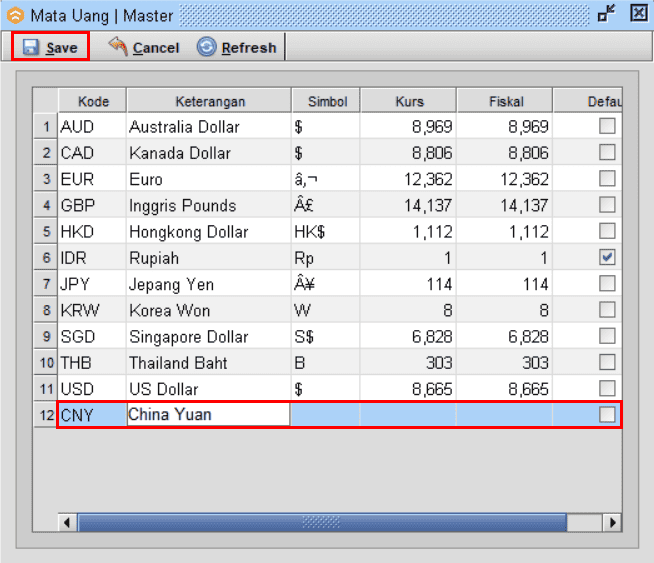Click Fiskal value 8,665 for USD
The height and width of the screenshot is (563, 654).
coord(505,389)
